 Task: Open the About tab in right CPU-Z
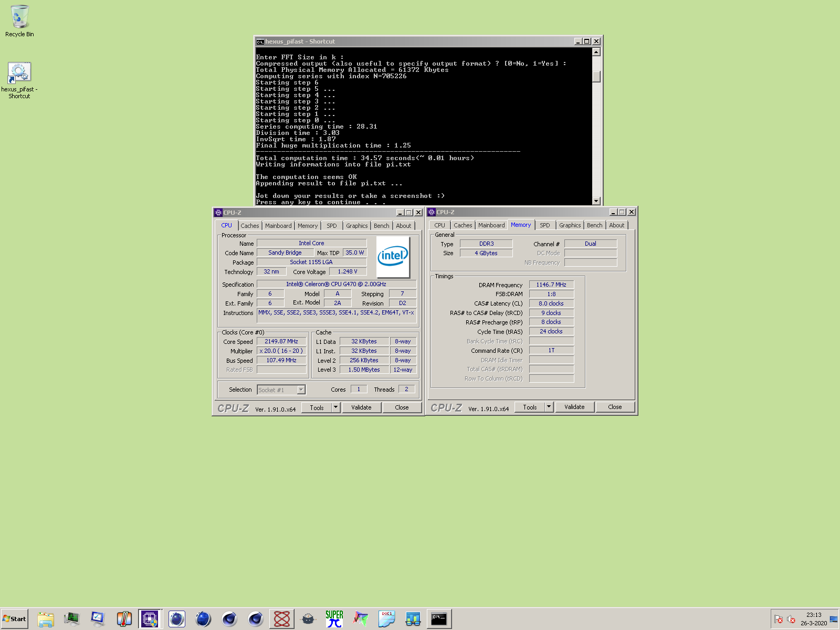pos(617,225)
